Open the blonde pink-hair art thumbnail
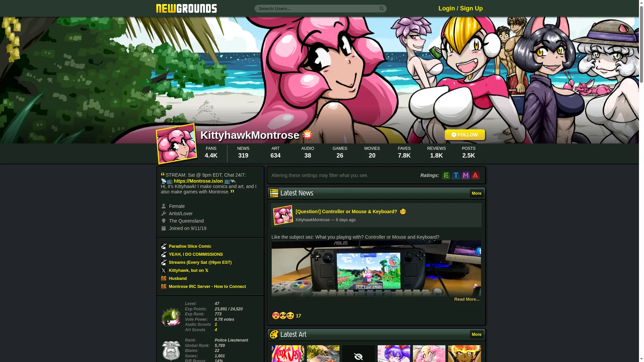Image resolution: width=644 pixels, height=362 pixels. tap(429, 354)
